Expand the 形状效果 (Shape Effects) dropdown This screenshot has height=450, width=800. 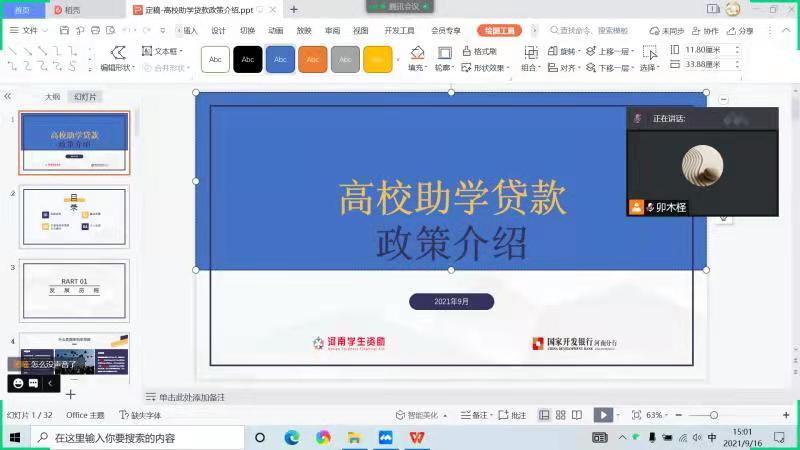click(488, 68)
